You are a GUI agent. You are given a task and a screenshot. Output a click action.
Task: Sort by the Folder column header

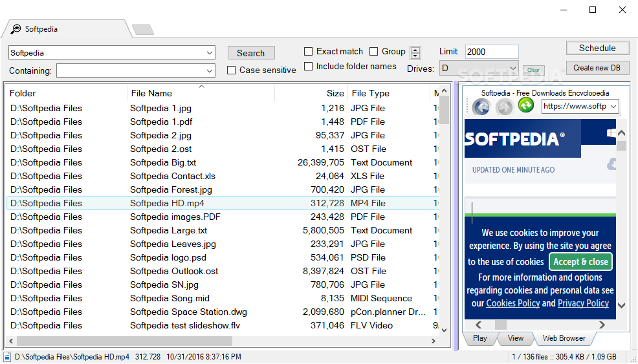[x=67, y=93]
